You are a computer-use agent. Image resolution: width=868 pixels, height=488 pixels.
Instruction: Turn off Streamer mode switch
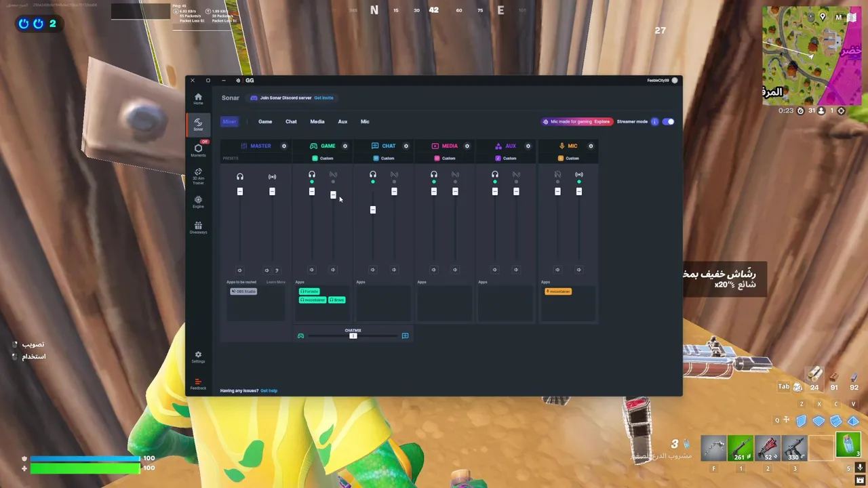tap(668, 121)
